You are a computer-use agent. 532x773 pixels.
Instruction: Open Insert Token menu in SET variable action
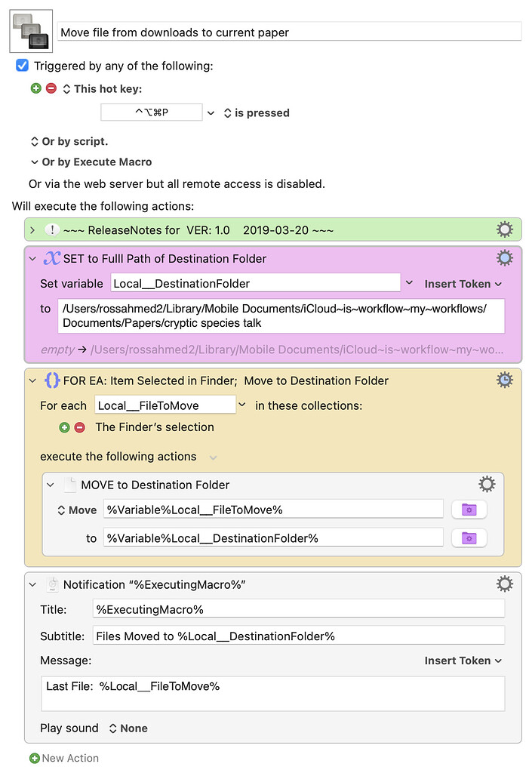463,284
